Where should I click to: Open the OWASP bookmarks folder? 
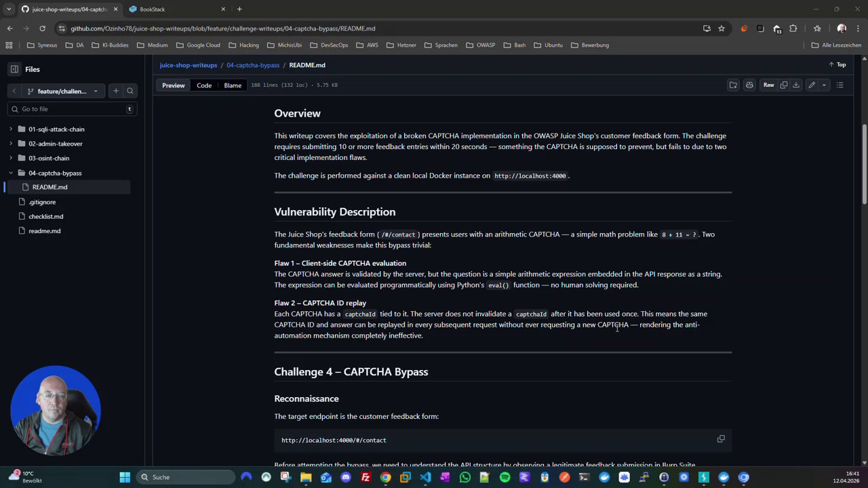tap(480, 45)
